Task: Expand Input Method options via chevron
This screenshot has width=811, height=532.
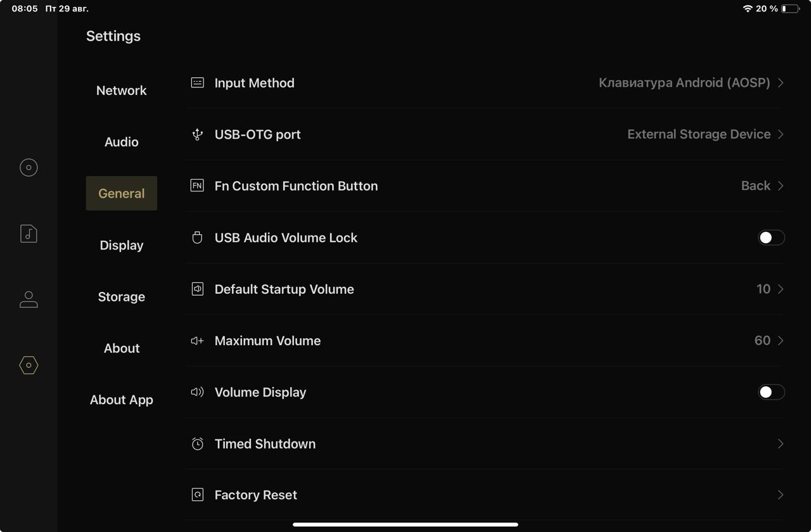Action: click(781, 83)
